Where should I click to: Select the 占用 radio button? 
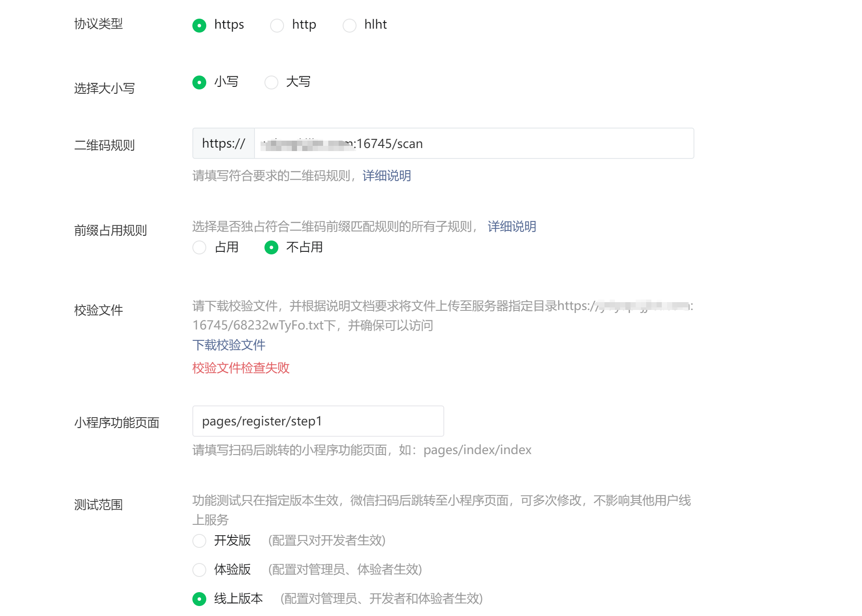point(199,247)
